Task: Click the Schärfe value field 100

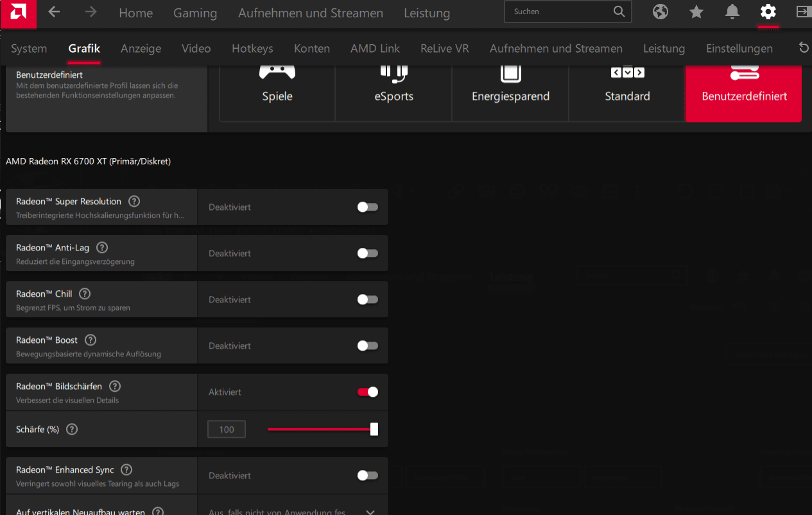Action: (x=227, y=429)
